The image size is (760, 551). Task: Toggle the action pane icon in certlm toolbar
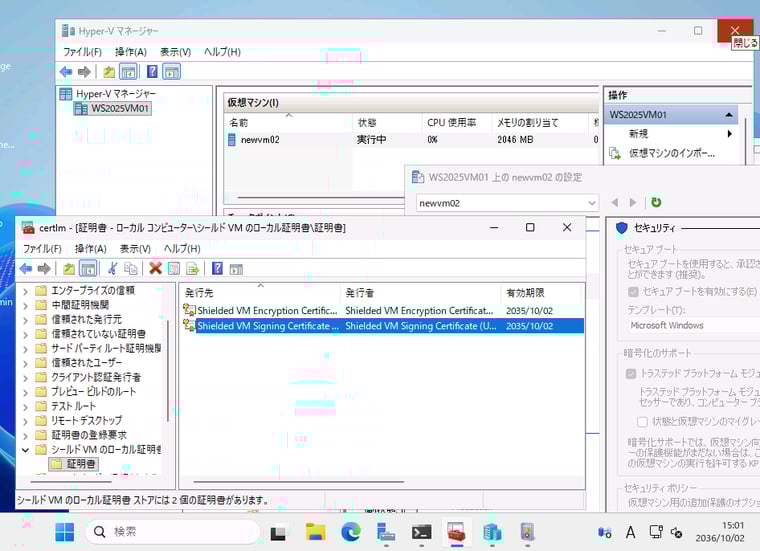tap(236, 268)
